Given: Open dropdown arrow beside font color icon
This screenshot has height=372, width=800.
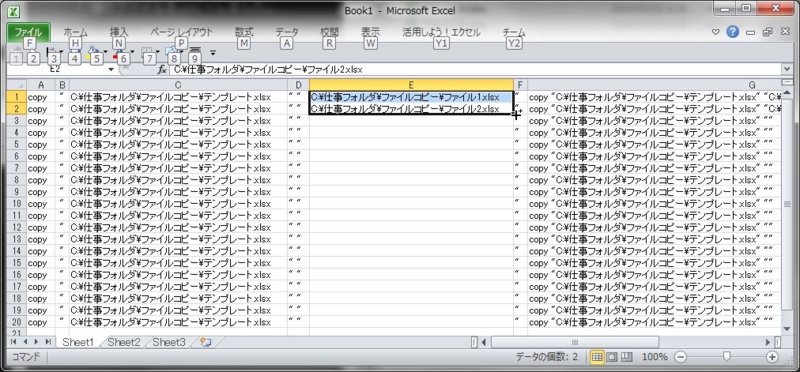Looking at the screenshot, I should click(x=131, y=52).
